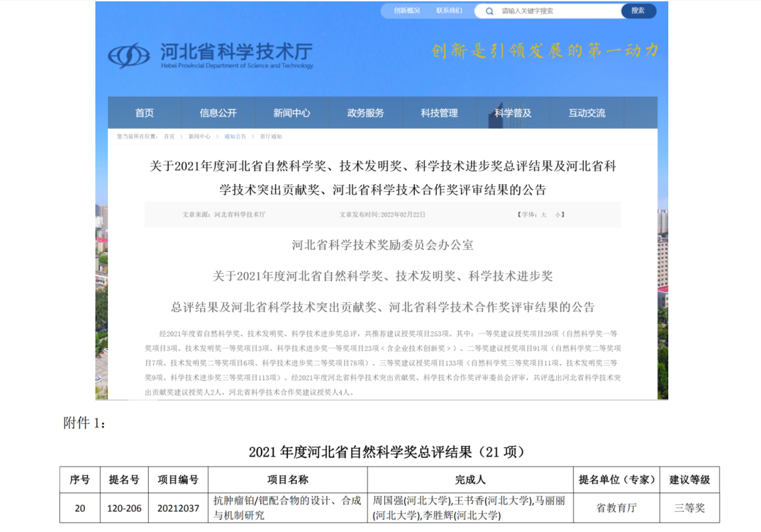The width and height of the screenshot is (761, 532).
Task: Set font size to 大 (large)
Action: [x=544, y=215]
